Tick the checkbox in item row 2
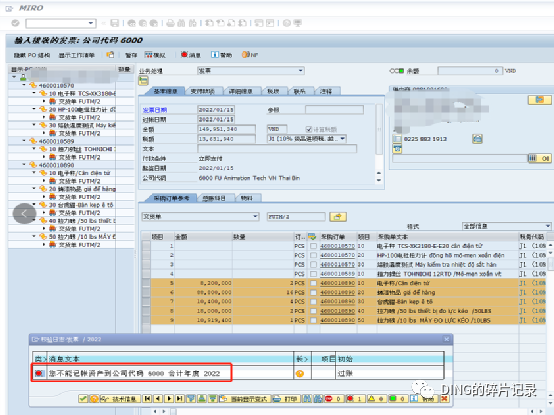 pyautogui.click(x=313, y=255)
